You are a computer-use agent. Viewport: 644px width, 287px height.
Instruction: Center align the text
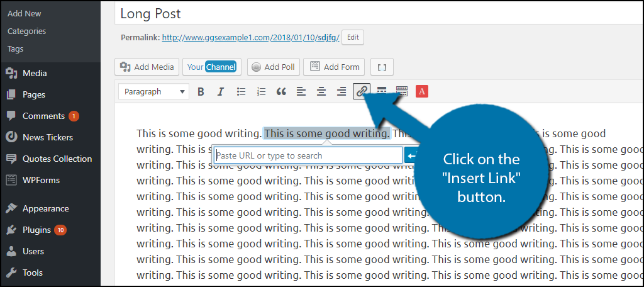point(321,92)
